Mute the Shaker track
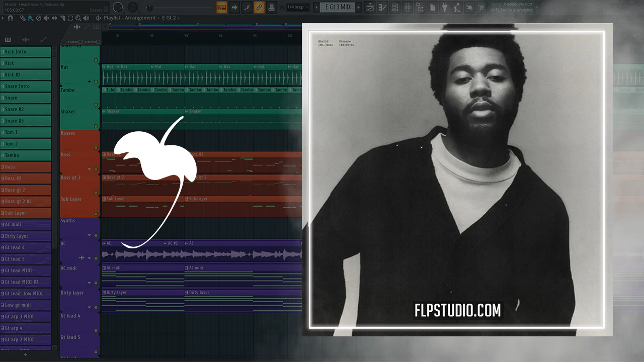Screen dimensions: 644x362 point(96,126)
